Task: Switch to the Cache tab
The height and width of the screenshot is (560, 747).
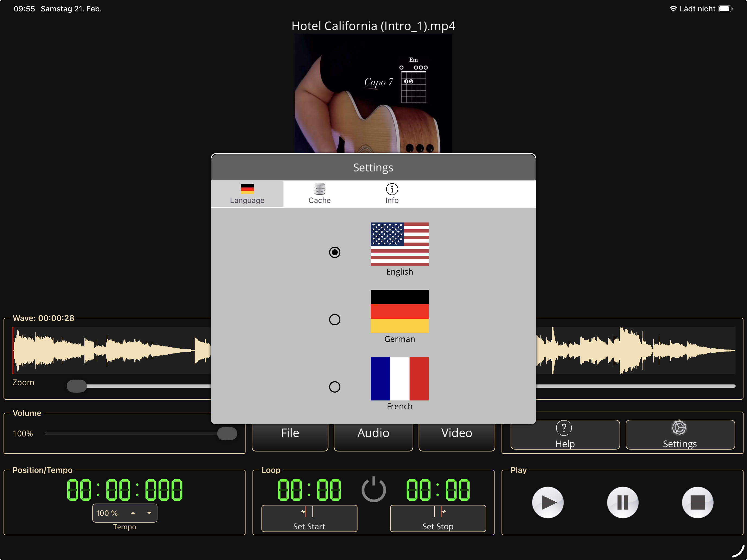Action: pyautogui.click(x=319, y=193)
